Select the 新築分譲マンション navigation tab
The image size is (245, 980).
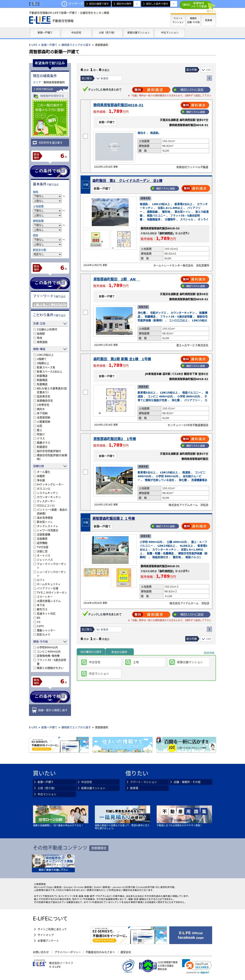point(138,33)
